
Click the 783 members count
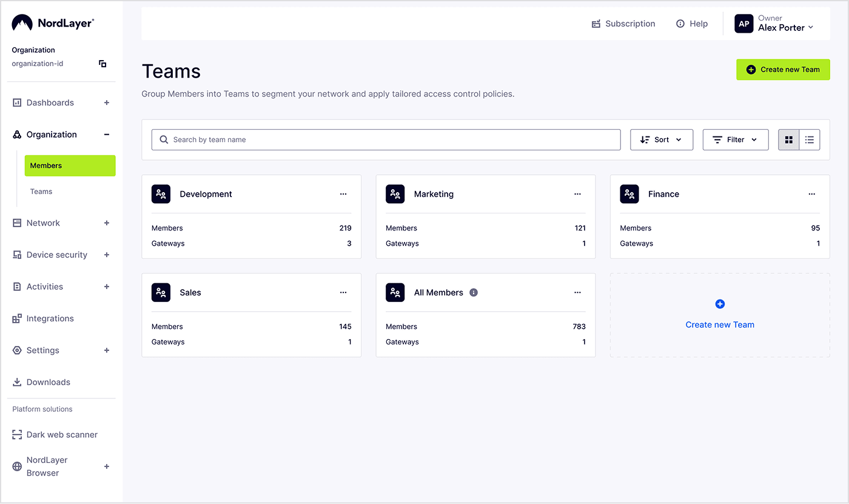[579, 326]
